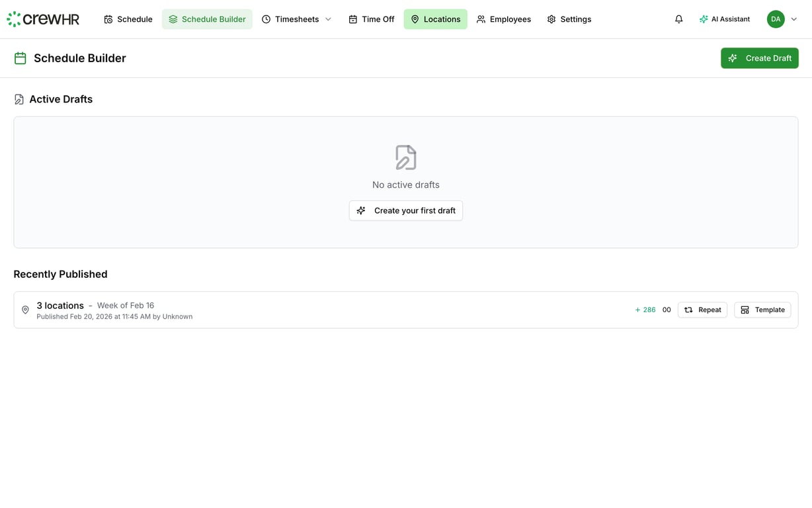
Task: Click the Active Drafts heading text
Action: [61, 99]
